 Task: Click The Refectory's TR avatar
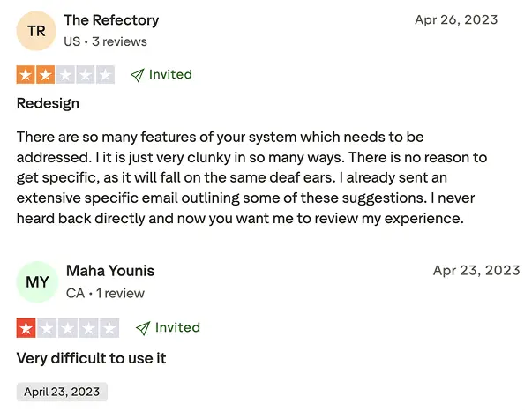coord(36,31)
